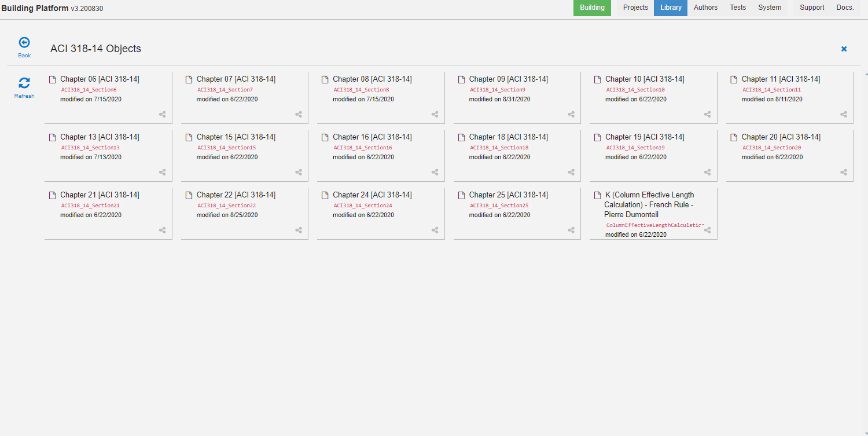Image resolution: width=868 pixels, height=436 pixels.
Task: Click the Chapter 25 document icon
Action: tap(461, 195)
